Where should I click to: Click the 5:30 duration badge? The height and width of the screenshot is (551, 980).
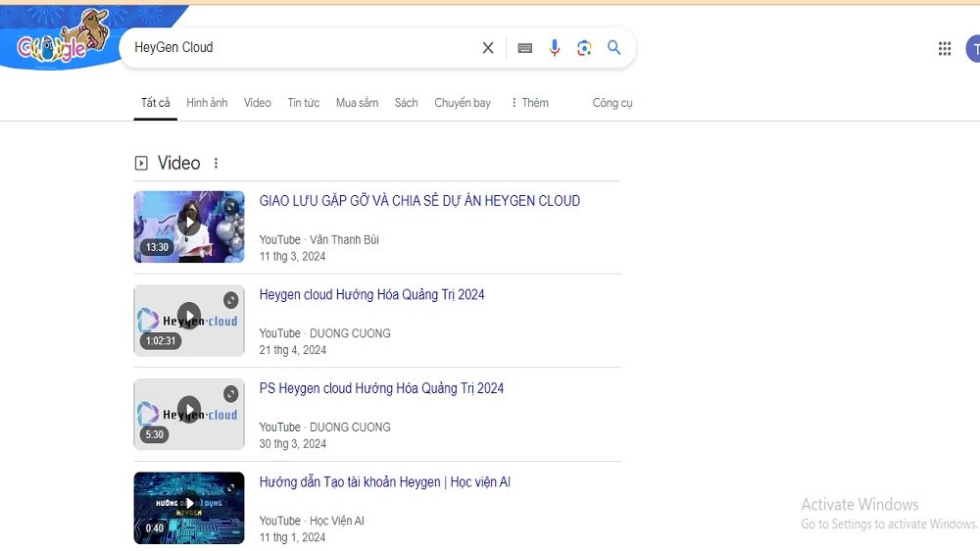pyautogui.click(x=155, y=434)
